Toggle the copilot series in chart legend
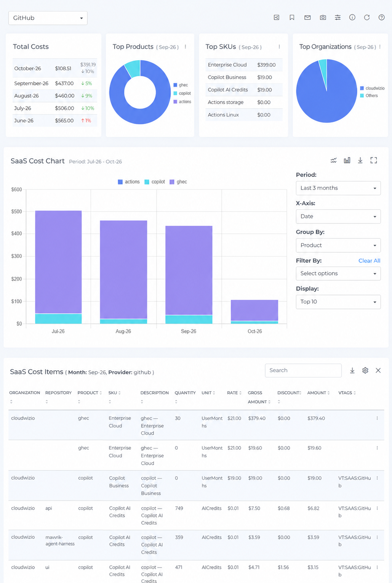This screenshot has width=392, height=583. pos(155,182)
